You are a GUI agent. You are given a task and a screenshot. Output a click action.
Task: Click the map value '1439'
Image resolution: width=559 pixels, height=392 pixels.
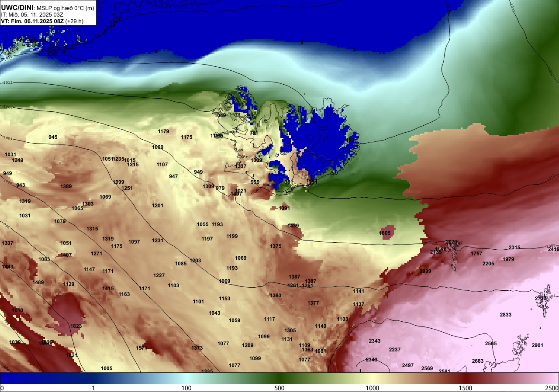pyautogui.click(x=293, y=226)
